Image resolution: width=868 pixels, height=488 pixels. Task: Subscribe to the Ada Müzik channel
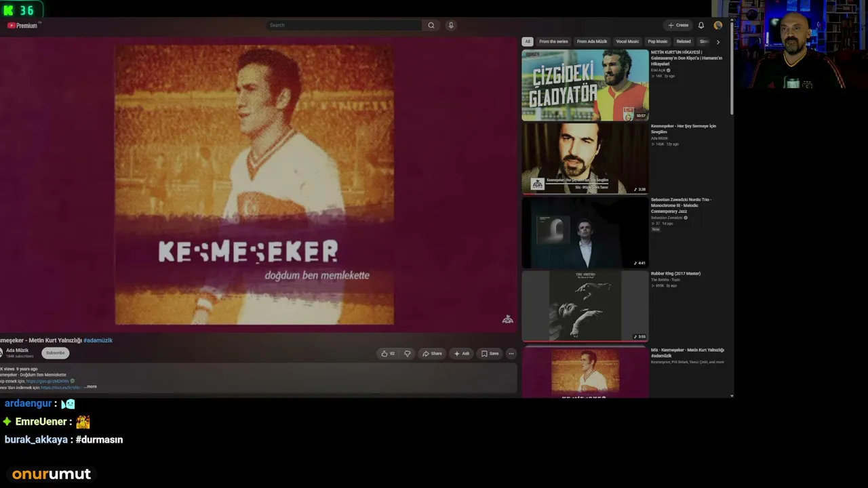(56, 353)
